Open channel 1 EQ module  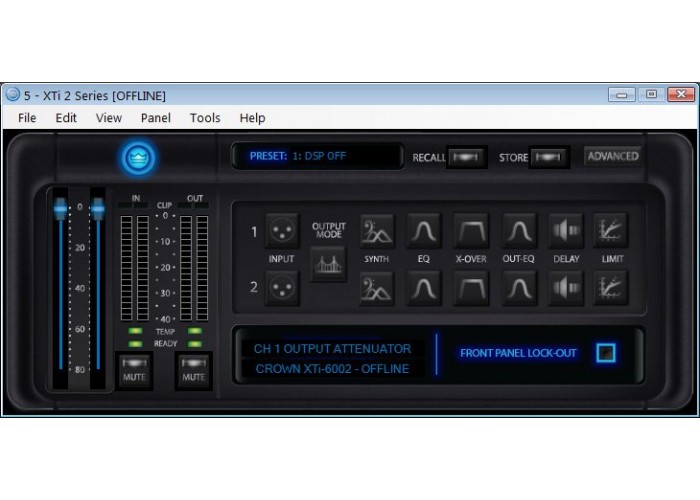point(423,231)
